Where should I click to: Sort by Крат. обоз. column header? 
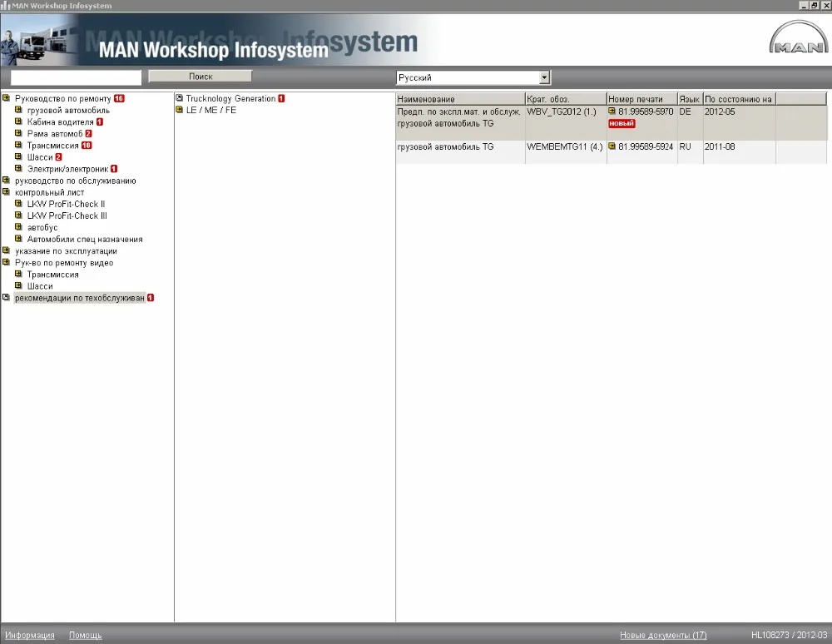[x=566, y=99]
